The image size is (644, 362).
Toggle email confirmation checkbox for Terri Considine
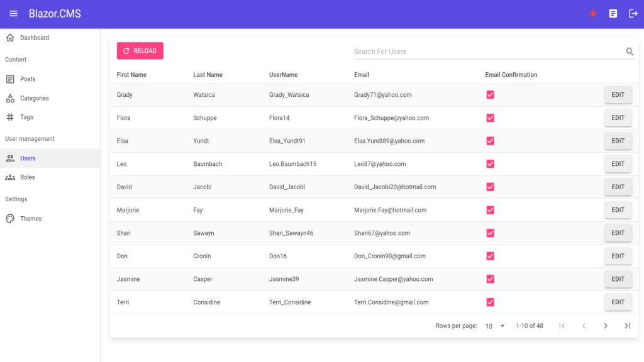tap(491, 302)
